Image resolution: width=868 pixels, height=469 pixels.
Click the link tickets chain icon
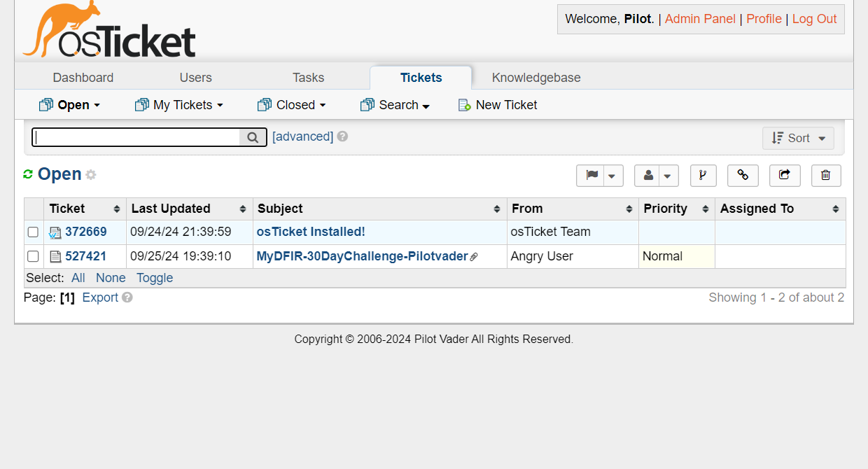click(x=743, y=176)
